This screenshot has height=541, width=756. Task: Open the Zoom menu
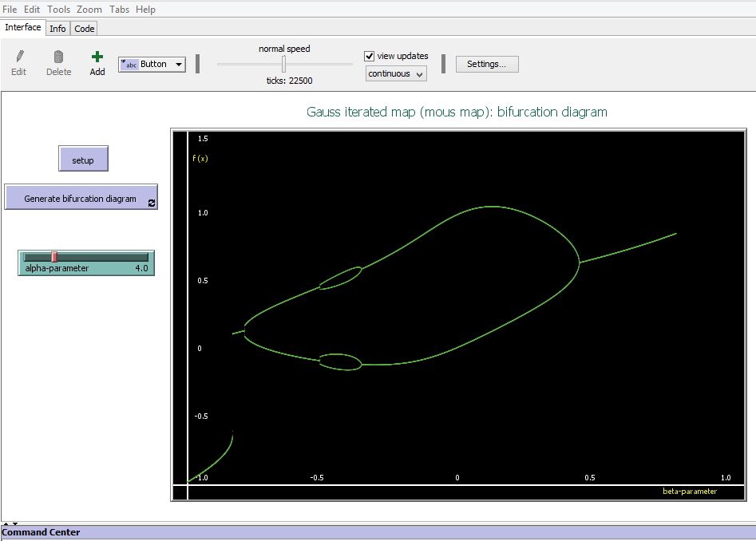pyautogui.click(x=89, y=9)
